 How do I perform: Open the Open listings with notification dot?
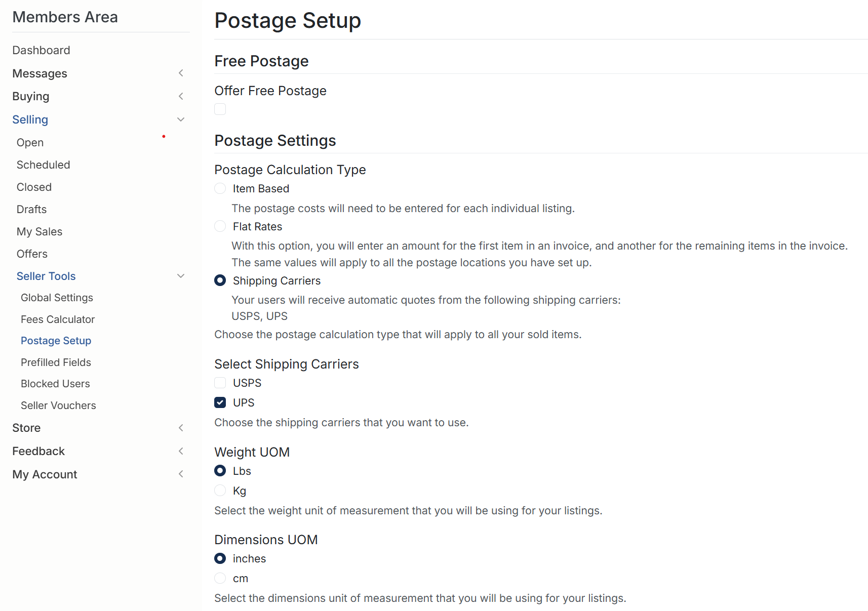29,142
